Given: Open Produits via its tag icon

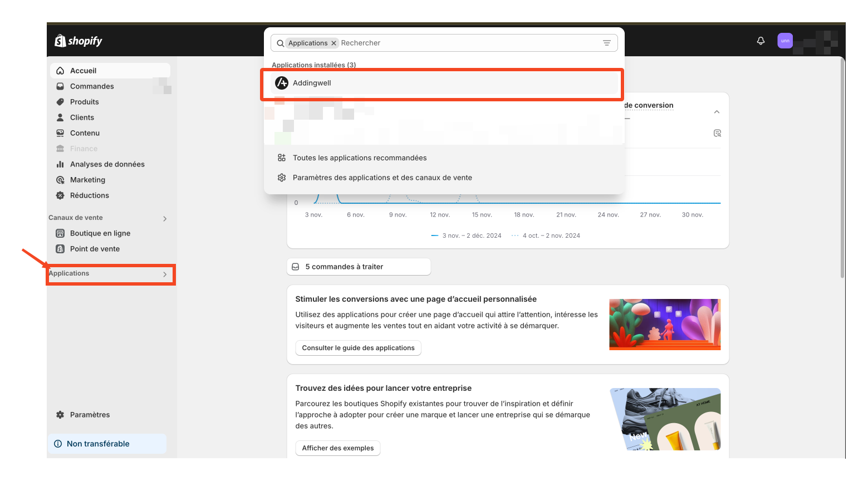Looking at the screenshot, I should (60, 102).
